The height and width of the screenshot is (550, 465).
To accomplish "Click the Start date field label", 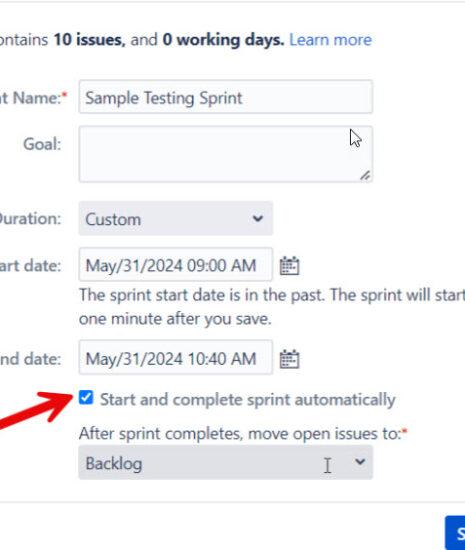I will click(x=31, y=266).
